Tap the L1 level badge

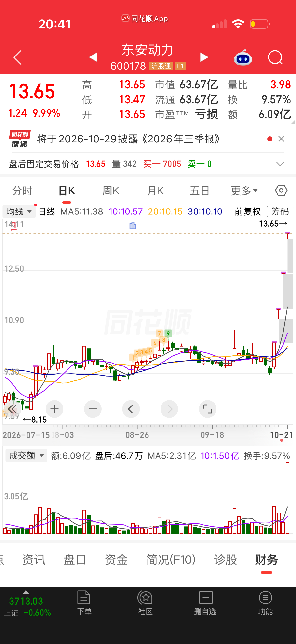180,66
